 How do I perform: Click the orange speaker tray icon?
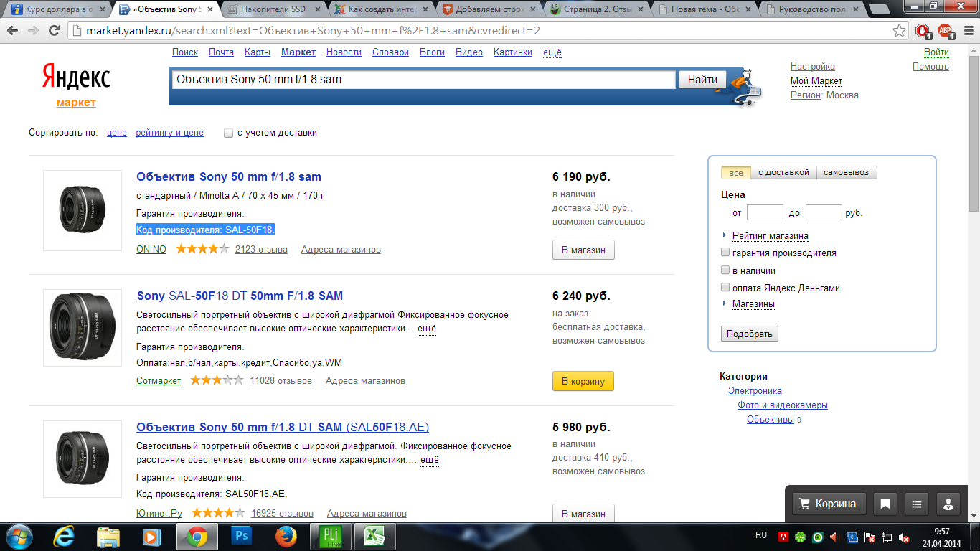tap(834, 537)
